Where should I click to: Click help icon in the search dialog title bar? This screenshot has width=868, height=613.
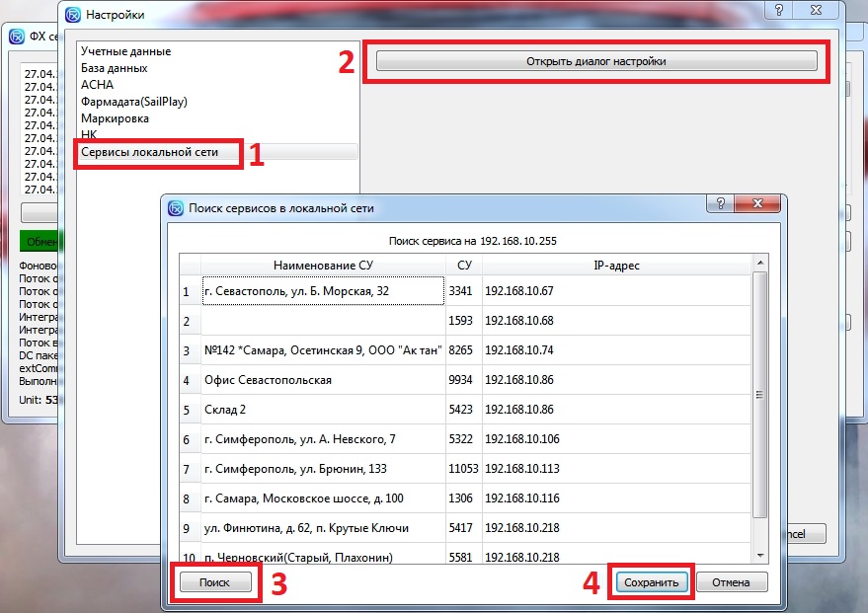click(718, 204)
